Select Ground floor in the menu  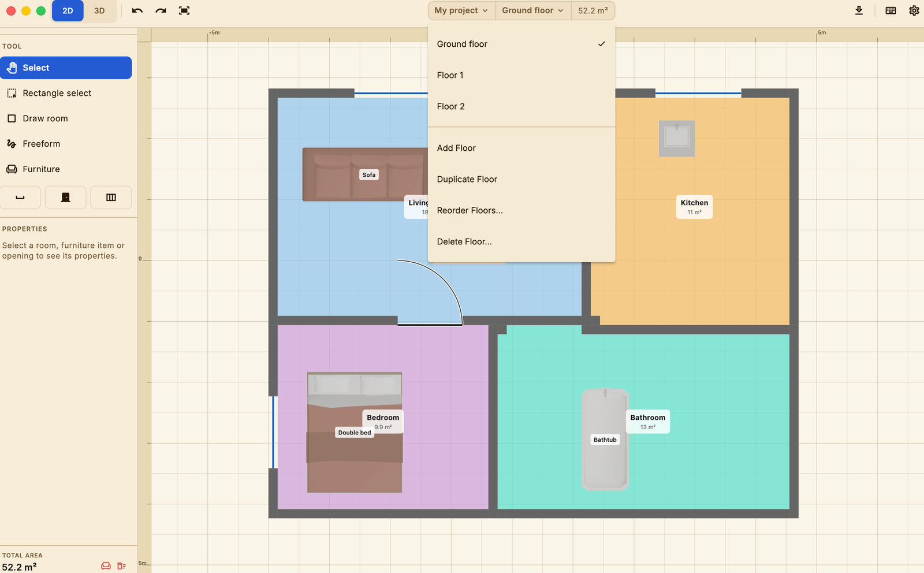click(x=521, y=44)
